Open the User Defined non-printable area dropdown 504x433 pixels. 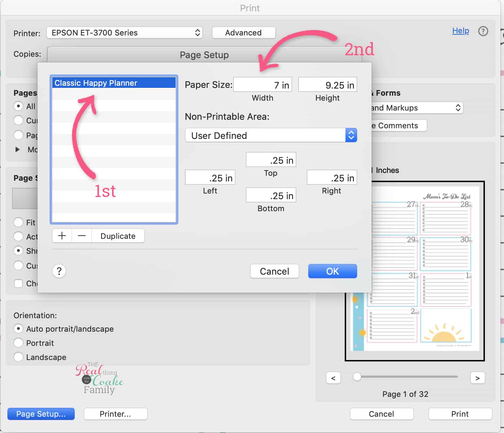pyautogui.click(x=271, y=135)
